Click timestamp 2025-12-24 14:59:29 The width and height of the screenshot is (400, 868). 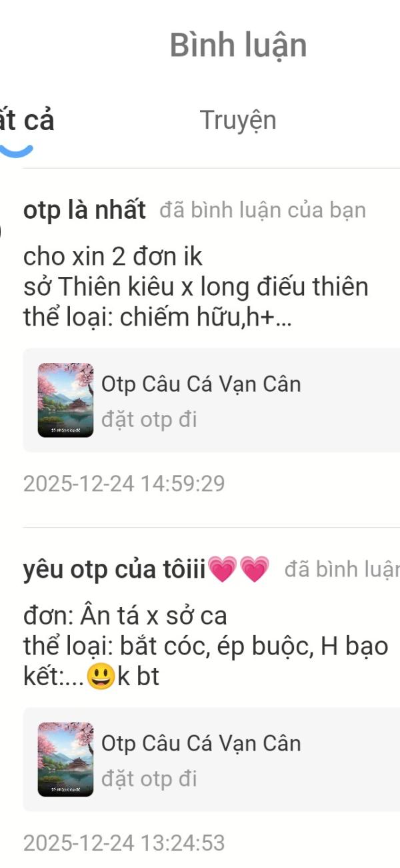click(124, 484)
